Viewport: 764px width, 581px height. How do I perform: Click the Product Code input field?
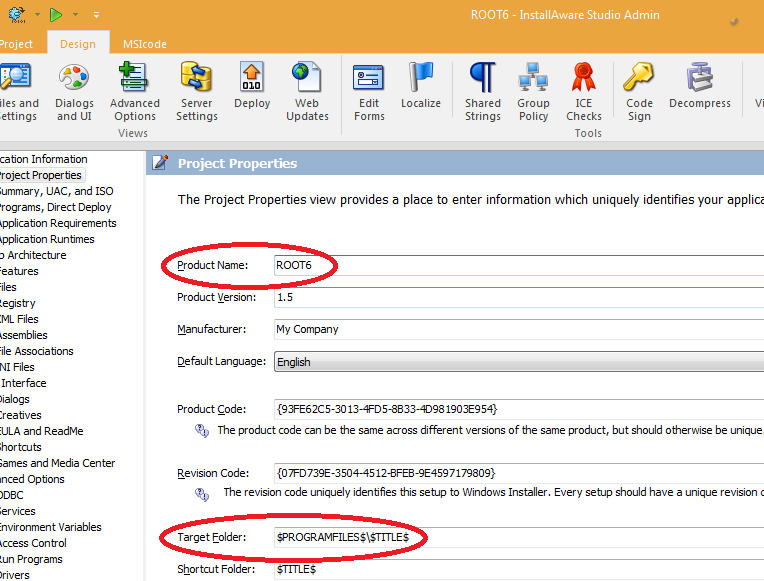pos(519,409)
